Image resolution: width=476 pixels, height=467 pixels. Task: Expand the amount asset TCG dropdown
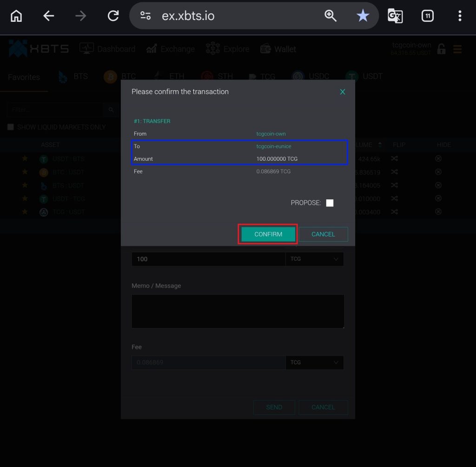[x=314, y=259]
